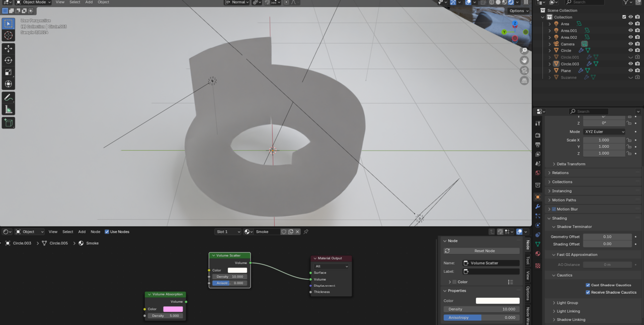Viewport: 644px width, 325px height.
Task: Open the viewport View menu
Action: [60, 3]
